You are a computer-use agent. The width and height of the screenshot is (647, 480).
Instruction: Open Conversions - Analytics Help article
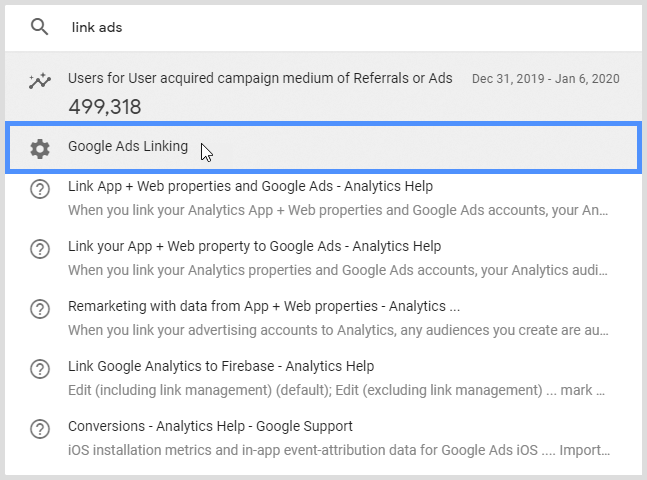point(210,426)
